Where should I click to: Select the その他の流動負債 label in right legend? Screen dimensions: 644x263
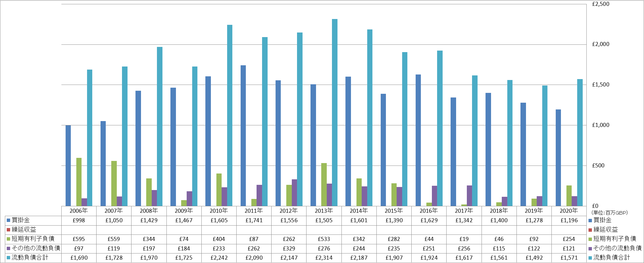618,248
